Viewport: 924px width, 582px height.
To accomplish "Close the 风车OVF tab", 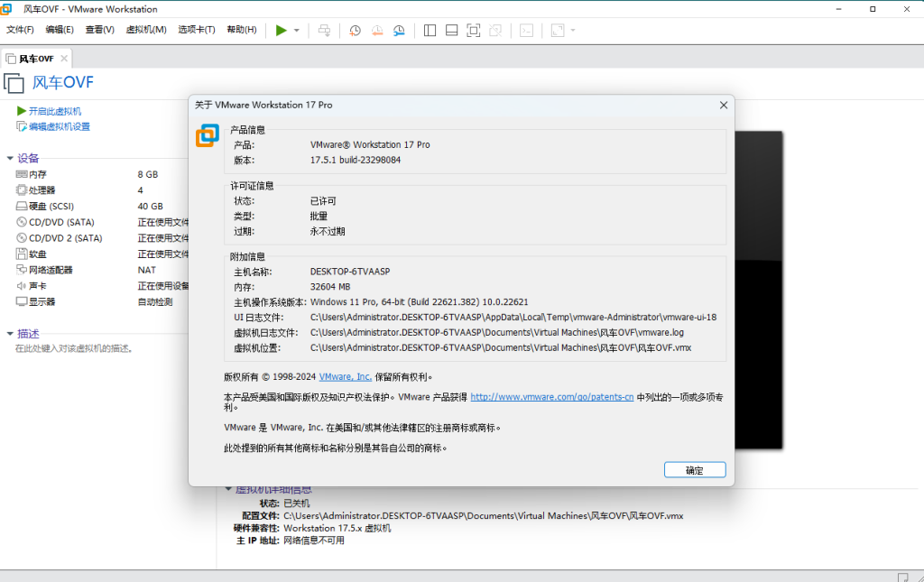I will click(x=64, y=59).
